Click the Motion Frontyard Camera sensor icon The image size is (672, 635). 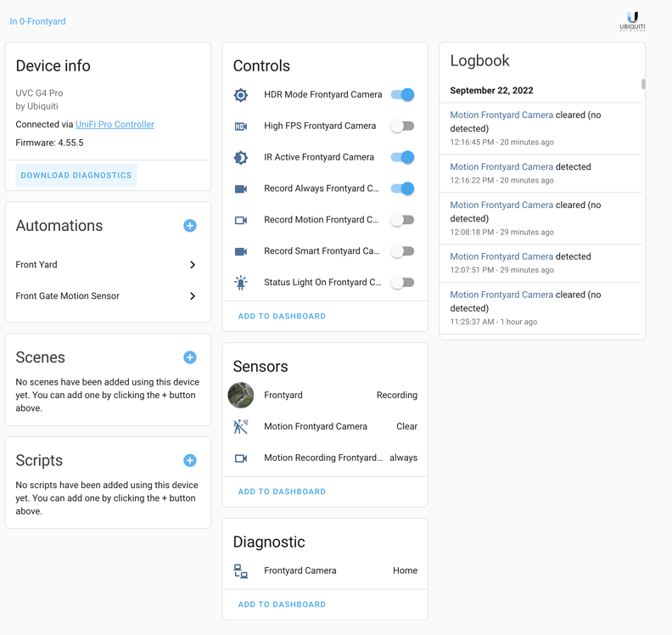pyautogui.click(x=241, y=426)
